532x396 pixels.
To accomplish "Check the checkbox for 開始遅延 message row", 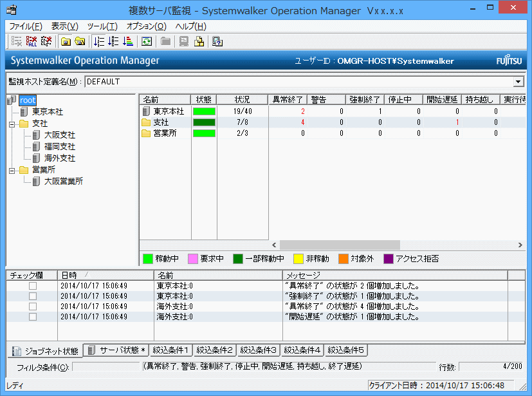I will click(x=32, y=317).
